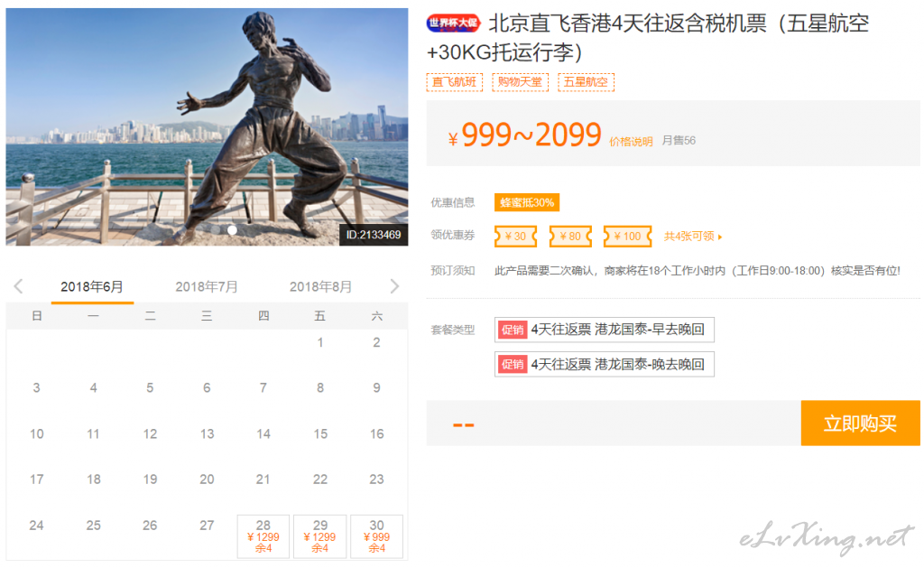Choose package 港龙国泰-早去晚回
924x568 pixels.
605,330
